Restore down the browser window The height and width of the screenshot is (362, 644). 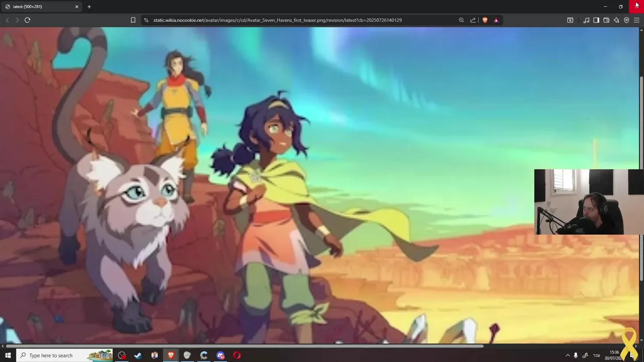pos(621,7)
